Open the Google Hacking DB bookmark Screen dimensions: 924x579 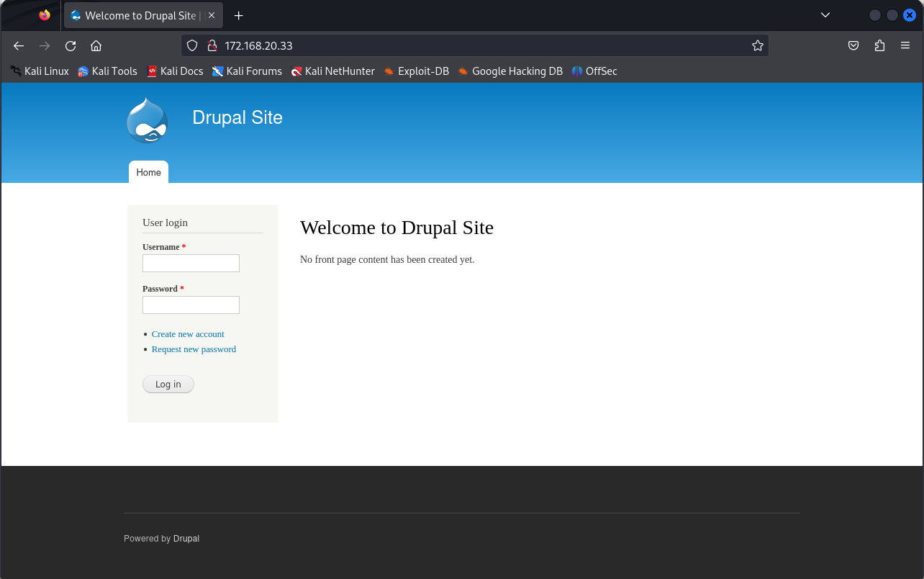(510, 71)
